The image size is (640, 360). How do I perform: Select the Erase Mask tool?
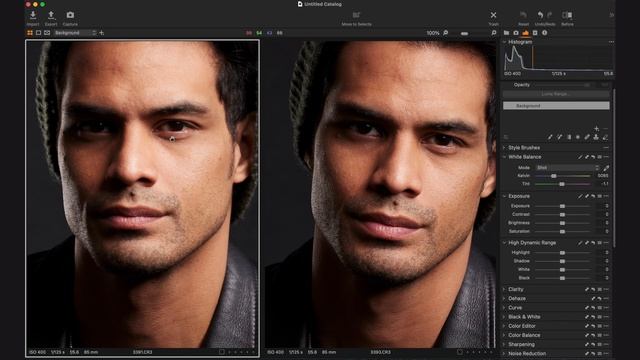(605, 137)
